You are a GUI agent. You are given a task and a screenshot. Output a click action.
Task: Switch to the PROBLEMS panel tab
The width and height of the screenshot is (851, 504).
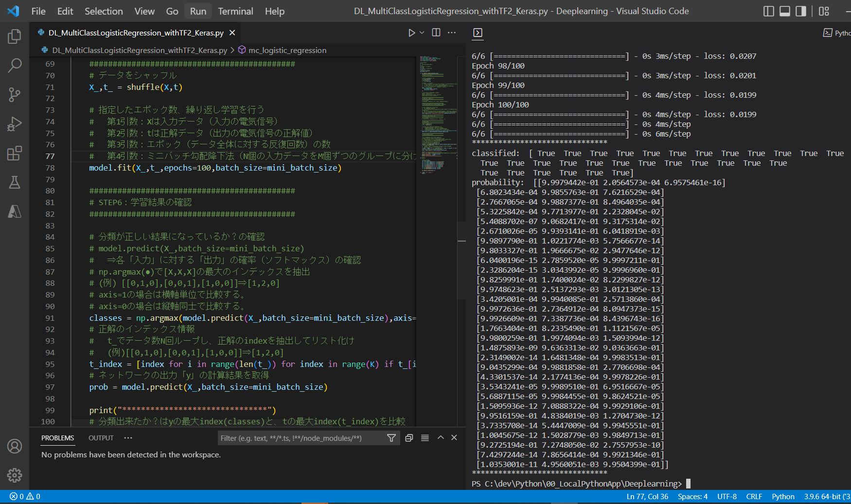click(x=58, y=438)
